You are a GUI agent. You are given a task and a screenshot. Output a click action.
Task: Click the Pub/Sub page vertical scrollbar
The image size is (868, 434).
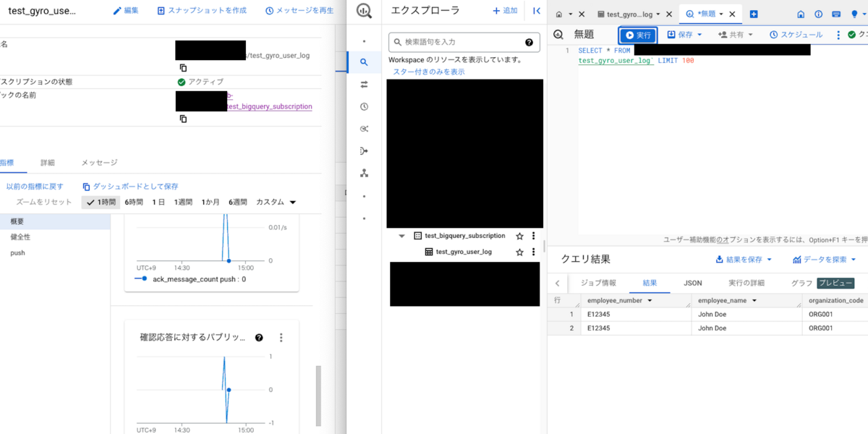[318, 396]
